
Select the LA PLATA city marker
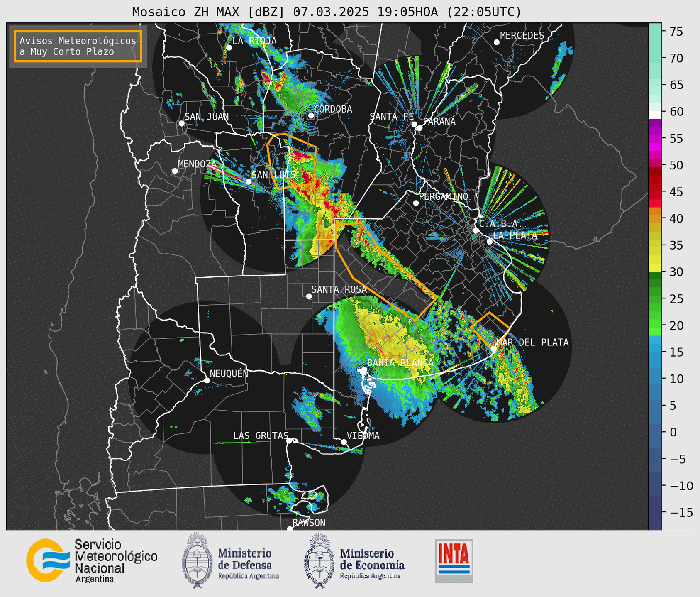click(x=490, y=242)
